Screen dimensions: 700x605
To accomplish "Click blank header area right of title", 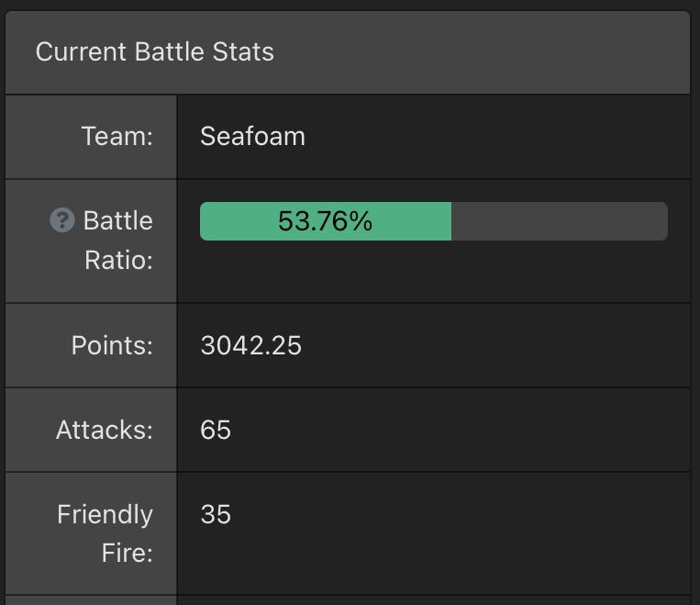I will 483,51.
